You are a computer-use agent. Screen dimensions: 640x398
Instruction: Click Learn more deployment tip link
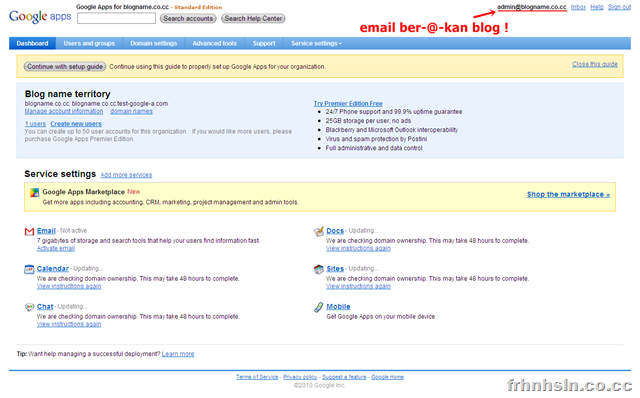178,354
